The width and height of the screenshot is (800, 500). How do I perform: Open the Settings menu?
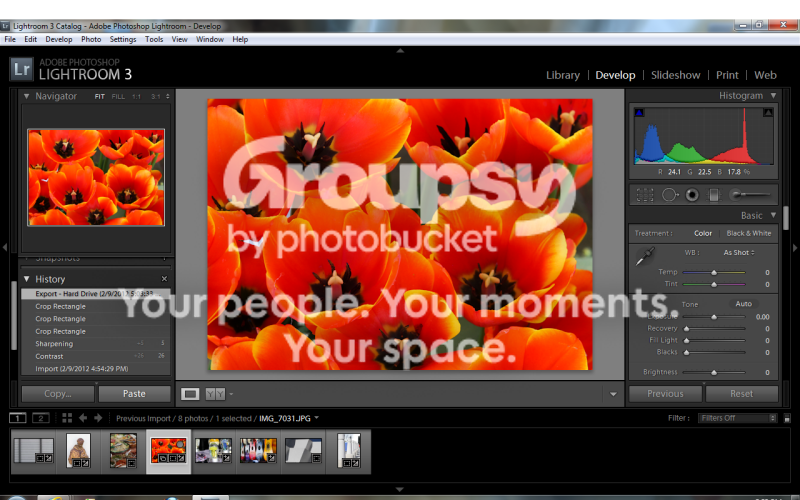tap(122, 39)
